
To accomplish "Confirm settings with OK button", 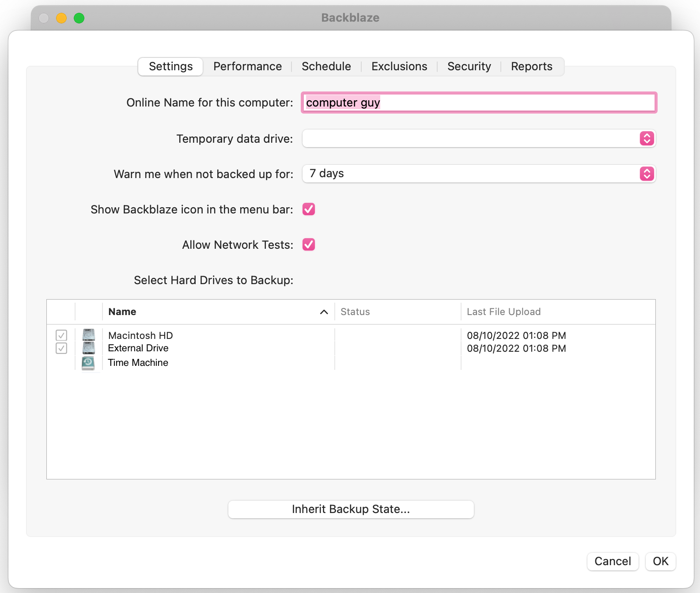I will point(661,561).
